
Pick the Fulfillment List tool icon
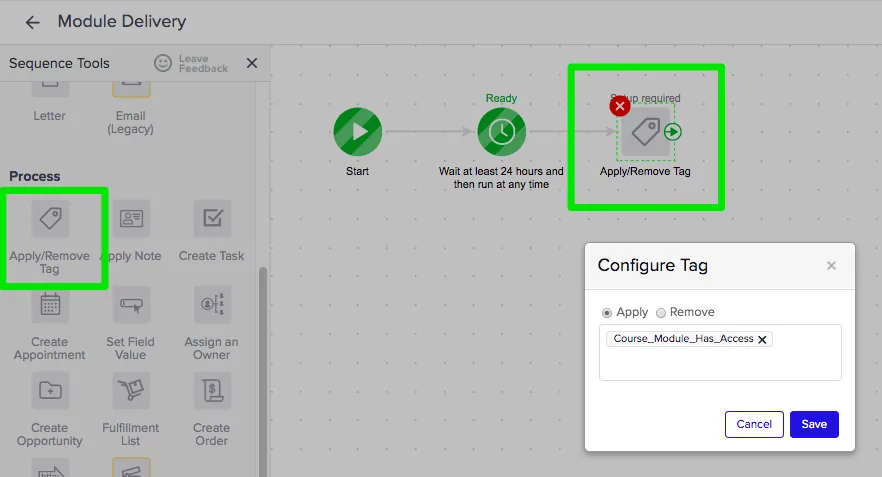[x=131, y=390]
